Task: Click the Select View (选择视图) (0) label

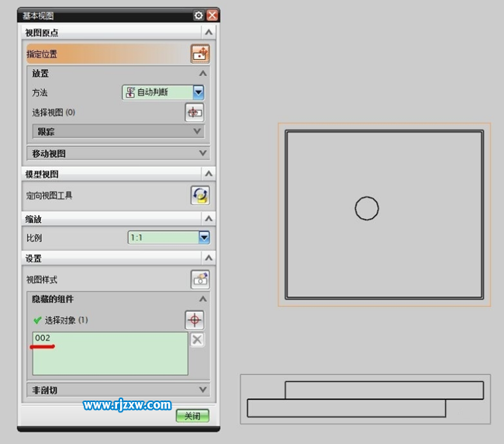Action: [x=54, y=113]
